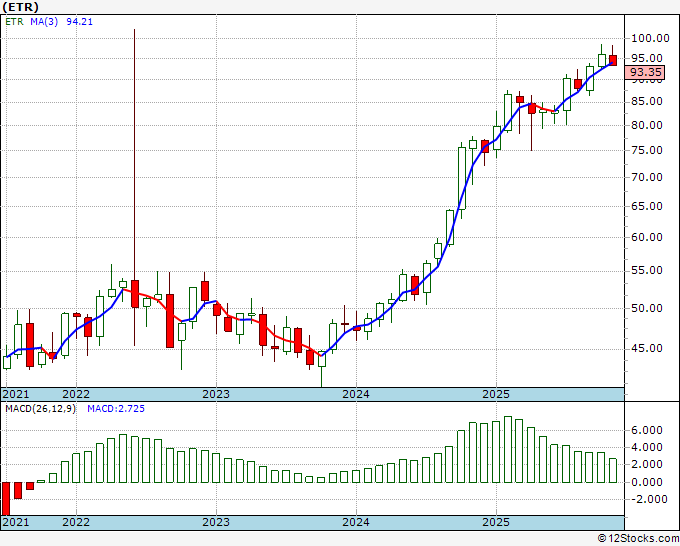Click 2021 on the price chart timeline
The image size is (680, 546).
coord(16,394)
